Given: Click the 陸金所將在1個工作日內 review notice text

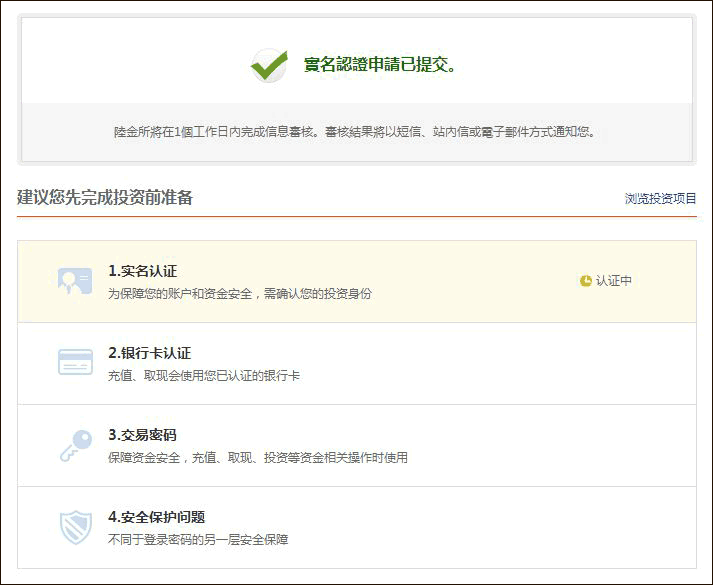Looking at the screenshot, I should tap(355, 132).
